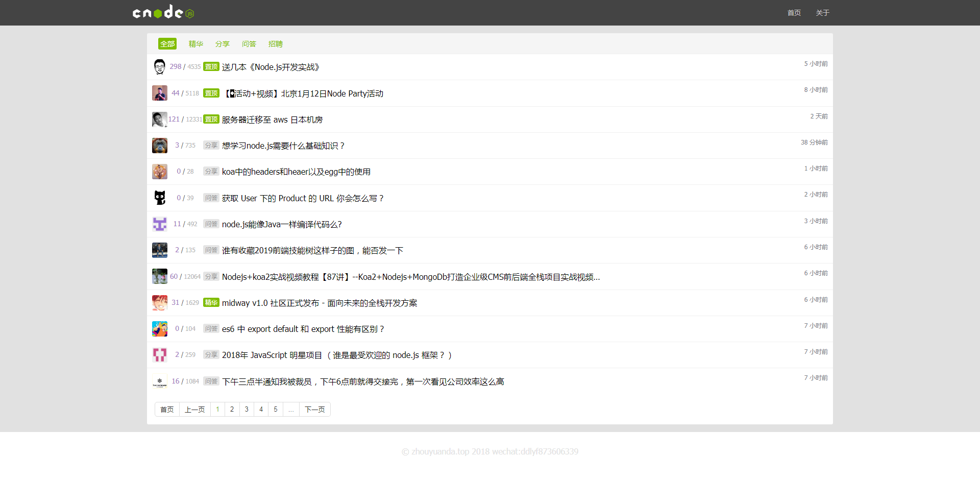Go to page 4 in pagination
This screenshot has width=980, height=479.
pos(261,410)
